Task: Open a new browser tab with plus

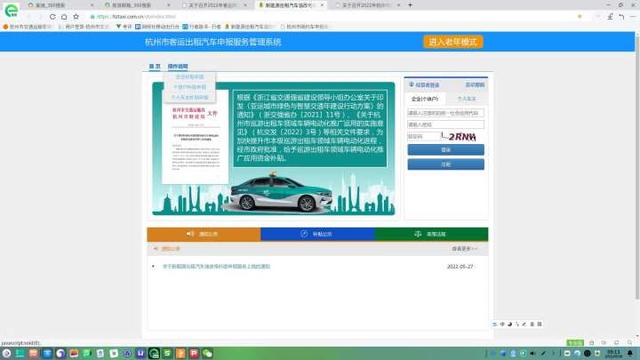Action: 410,5
